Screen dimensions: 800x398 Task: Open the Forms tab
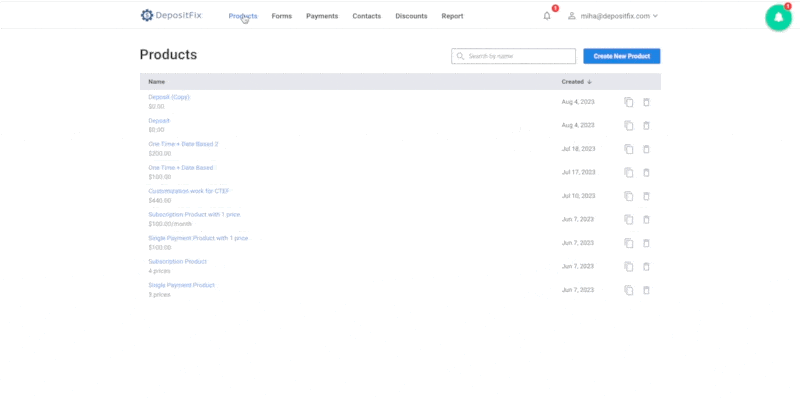(282, 16)
